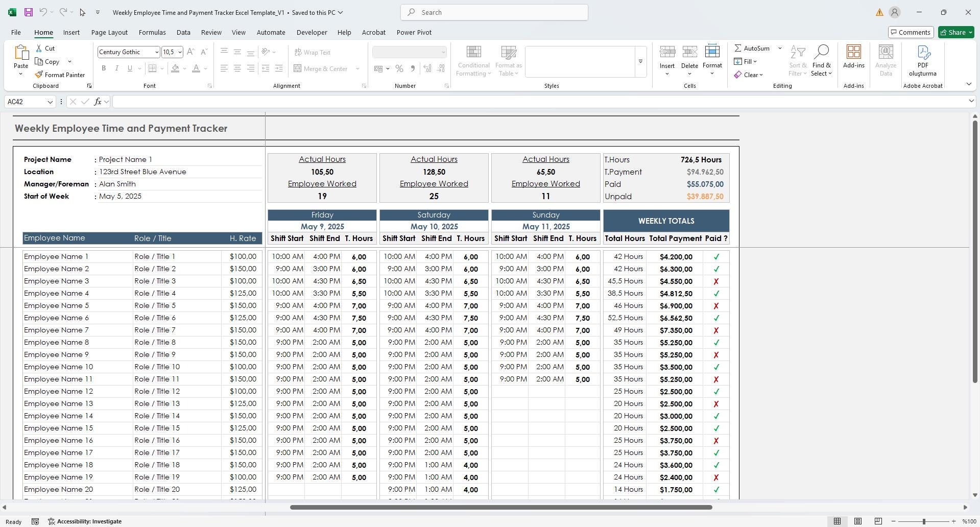Open the font name dropdown Century Gothic
The width and height of the screenshot is (980, 527).
156,52
